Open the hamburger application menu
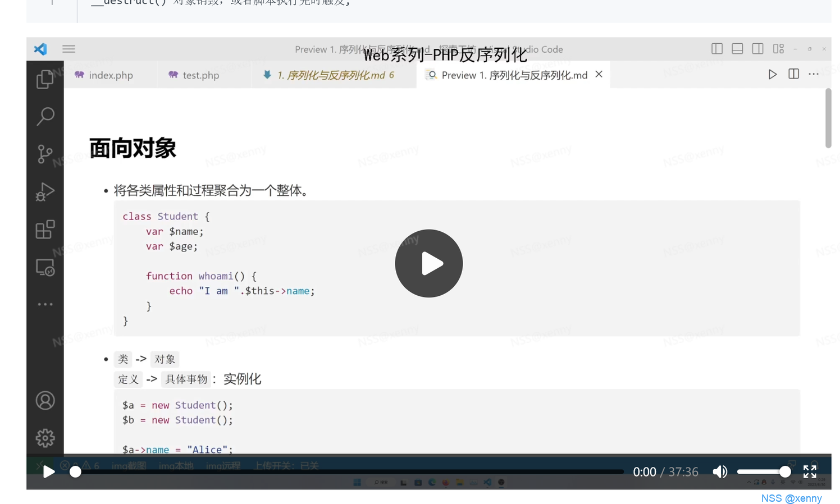Image resolution: width=840 pixels, height=504 pixels. point(69,49)
